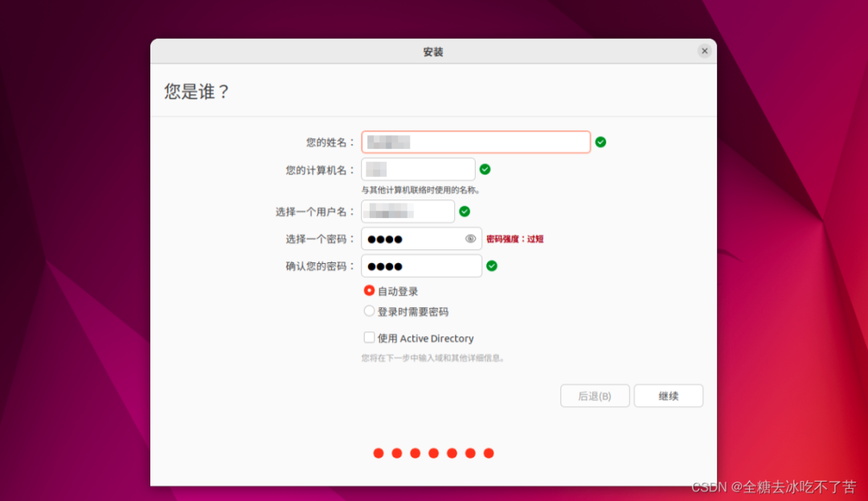This screenshot has width=868, height=501.
Task: Click the first red progress dot
Action: pyautogui.click(x=379, y=454)
